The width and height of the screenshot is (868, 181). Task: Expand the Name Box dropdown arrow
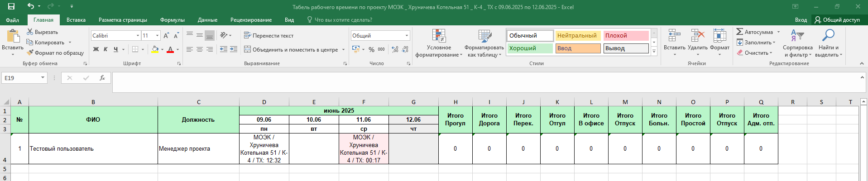tap(43, 78)
